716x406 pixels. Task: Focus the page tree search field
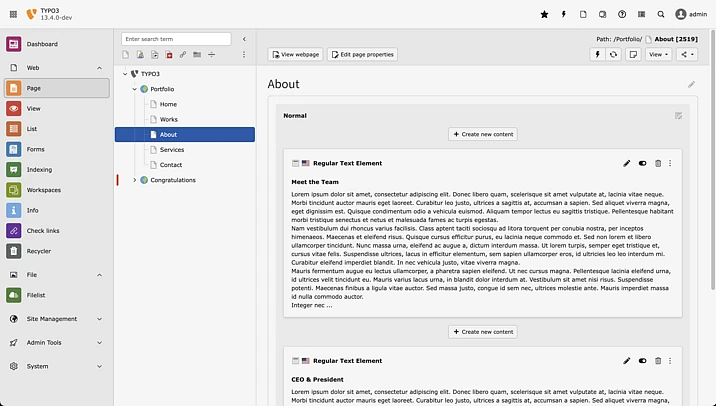point(176,39)
